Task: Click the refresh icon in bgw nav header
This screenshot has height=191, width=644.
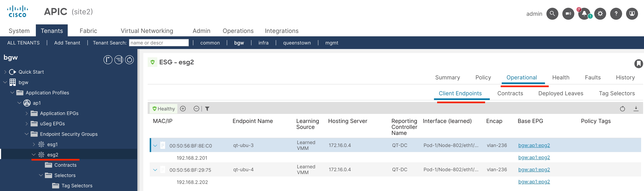Action: click(129, 60)
